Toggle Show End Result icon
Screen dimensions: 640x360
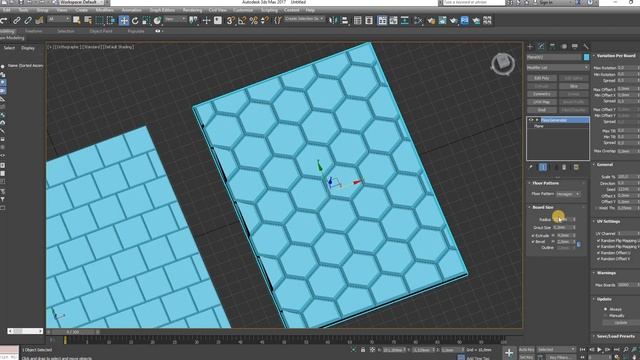point(543,167)
